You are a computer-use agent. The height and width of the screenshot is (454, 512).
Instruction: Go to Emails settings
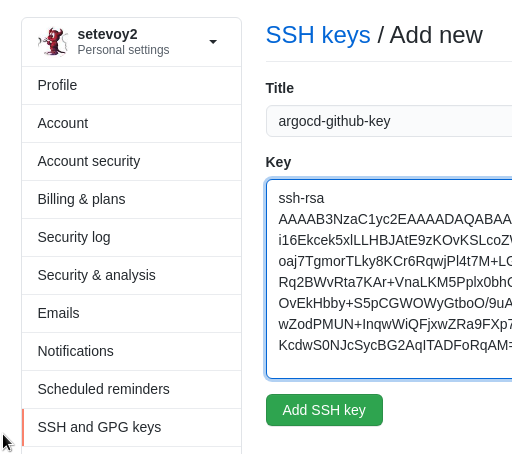132,313
